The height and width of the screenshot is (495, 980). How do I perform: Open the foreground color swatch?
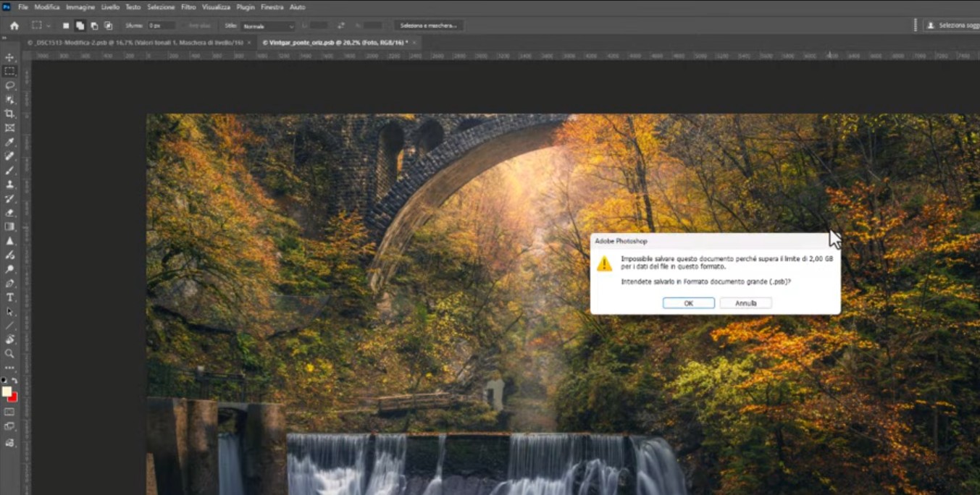7,392
